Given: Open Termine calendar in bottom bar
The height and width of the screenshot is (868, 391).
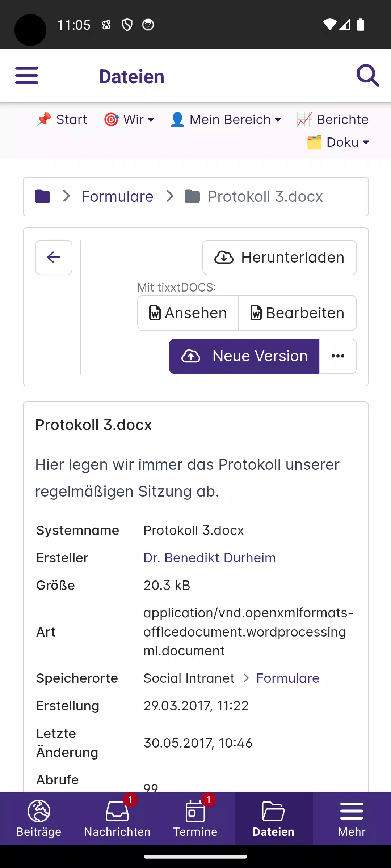Looking at the screenshot, I should tap(195, 818).
